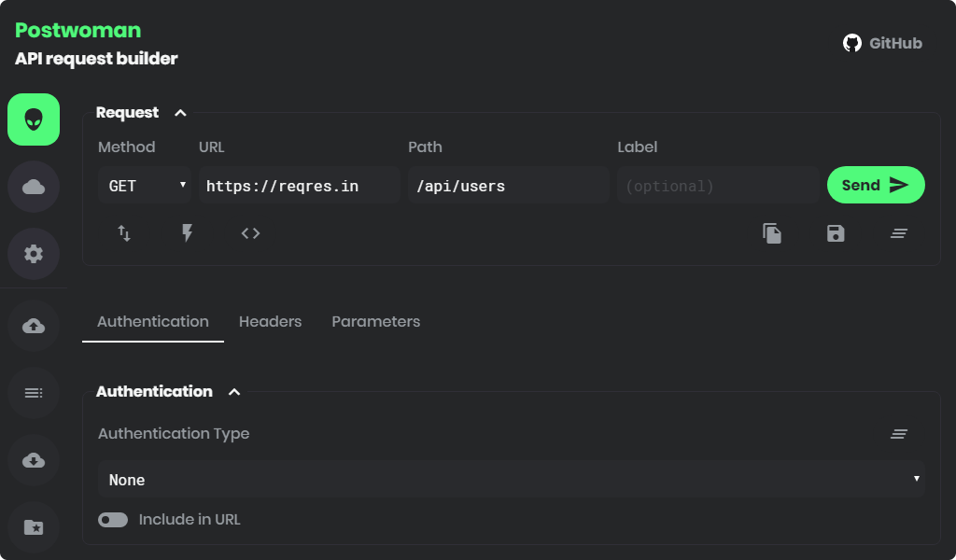The width and height of the screenshot is (956, 560).
Task: Collapse the Request section chevron
Action: click(180, 113)
